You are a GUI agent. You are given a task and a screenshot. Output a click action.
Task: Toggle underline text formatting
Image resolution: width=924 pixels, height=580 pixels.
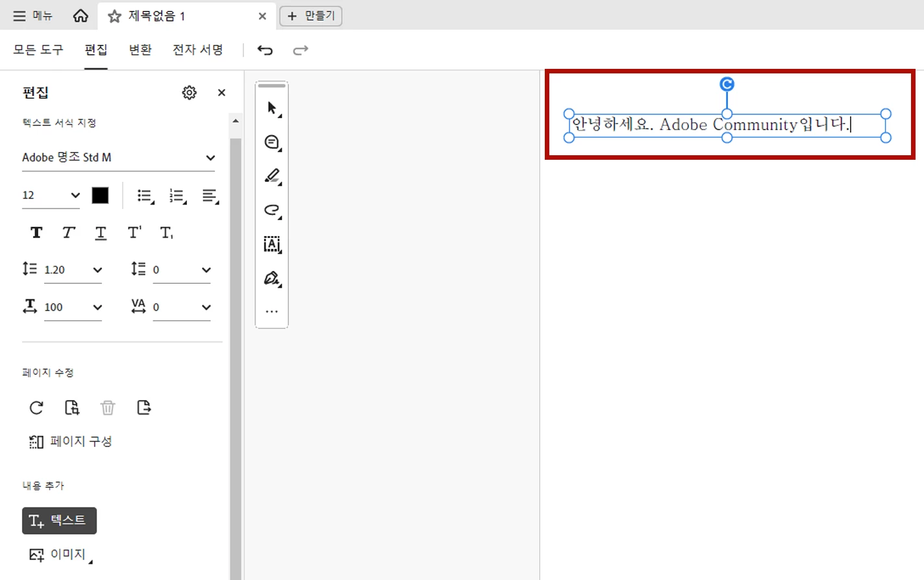pos(101,233)
